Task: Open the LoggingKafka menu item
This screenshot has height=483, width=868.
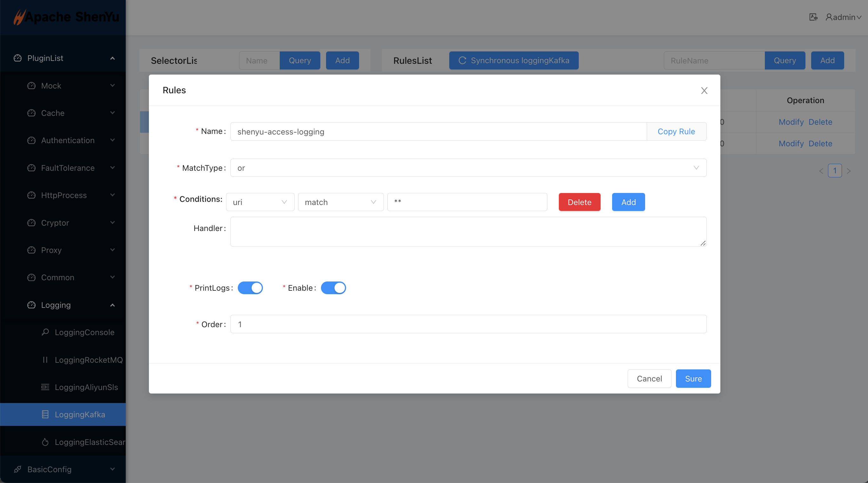Action: (80, 414)
